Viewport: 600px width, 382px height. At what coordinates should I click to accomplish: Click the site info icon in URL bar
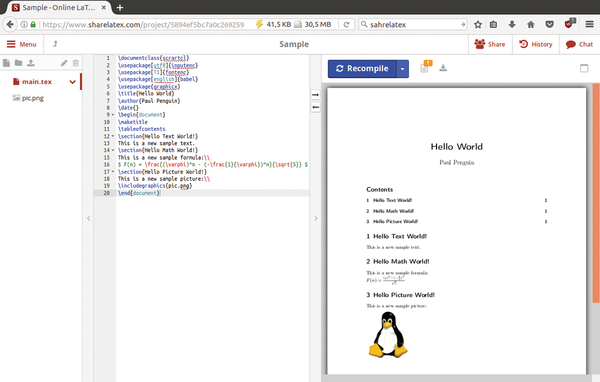coord(24,24)
